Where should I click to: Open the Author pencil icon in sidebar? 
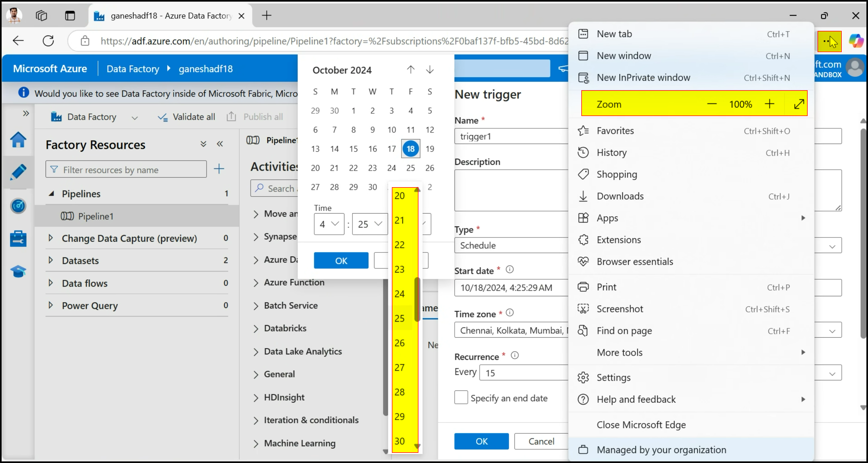[18, 172]
